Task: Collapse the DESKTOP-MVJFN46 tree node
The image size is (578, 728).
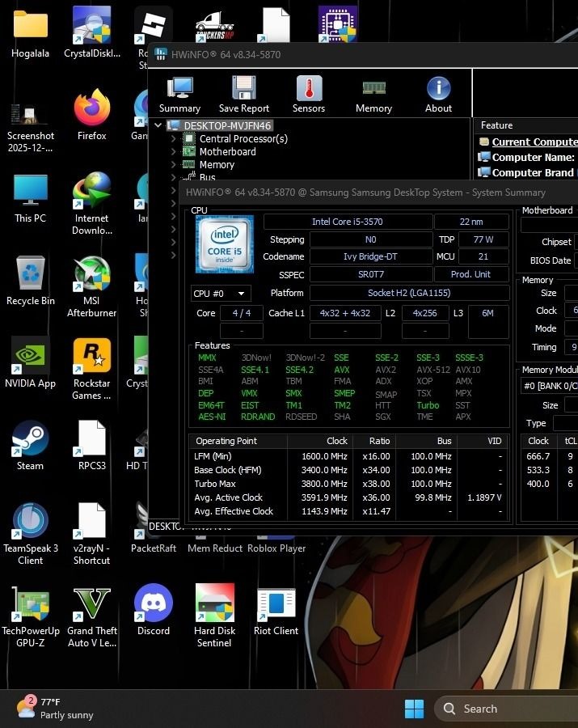Action: point(158,125)
